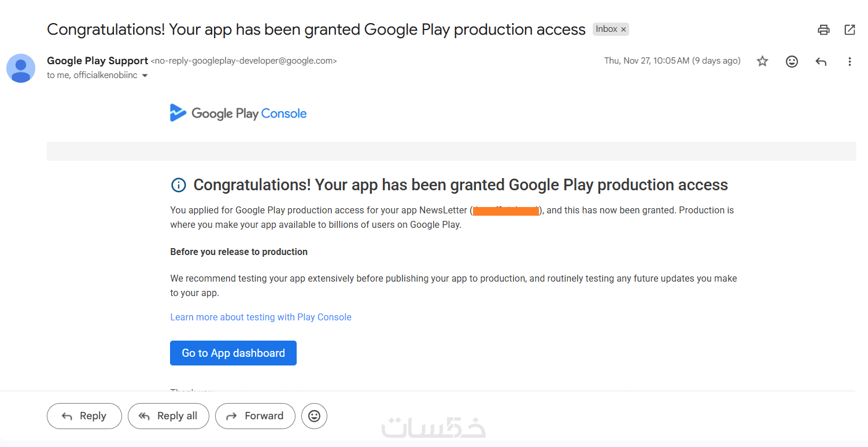Click the Reply button below the email
Screen dimensions: 868x447
pyautogui.click(x=84, y=416)
